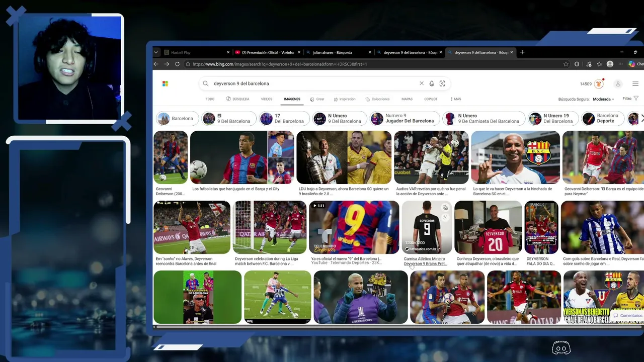Close the Presentación Oficial YouTube tab
The image size is (644, 362).
point(299,52)
